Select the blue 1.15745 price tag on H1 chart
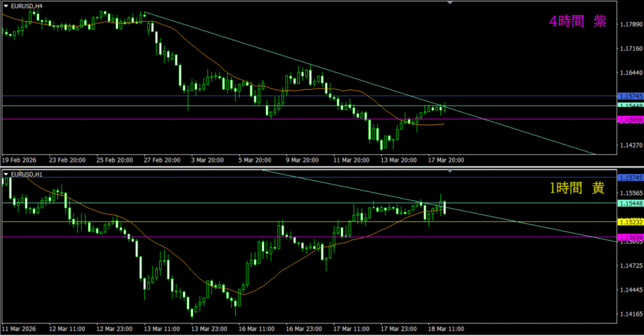 pyautogui.click(x=630, y=177)
